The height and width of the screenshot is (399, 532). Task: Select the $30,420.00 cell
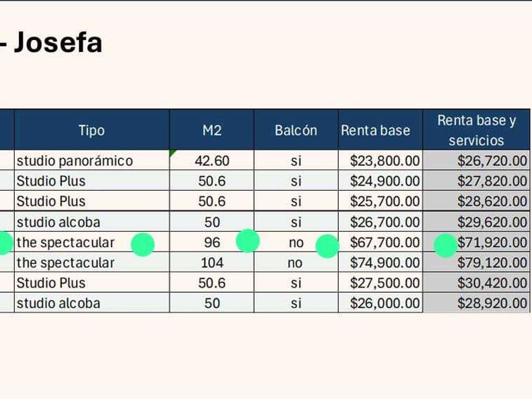point(491,283)
